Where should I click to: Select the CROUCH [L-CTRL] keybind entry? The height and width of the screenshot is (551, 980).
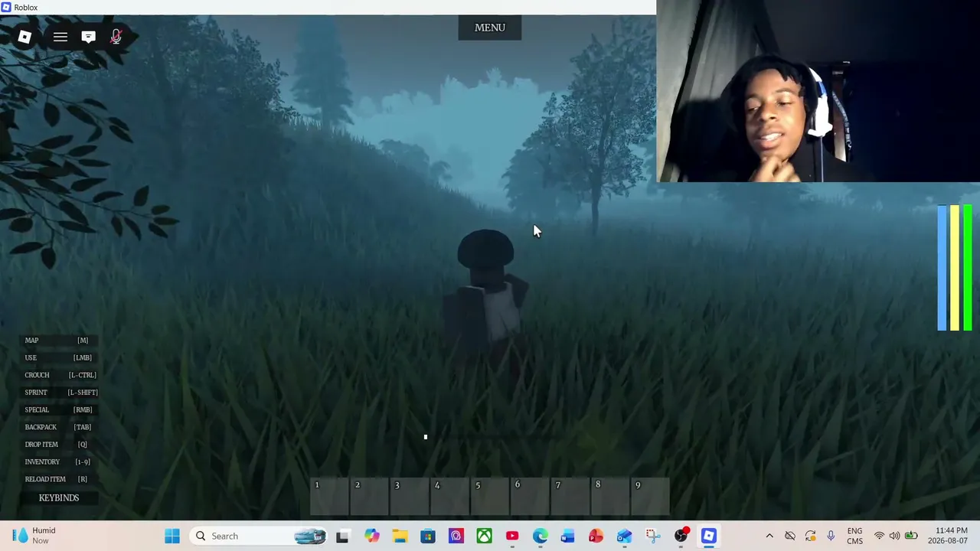[x=60, y=375]
